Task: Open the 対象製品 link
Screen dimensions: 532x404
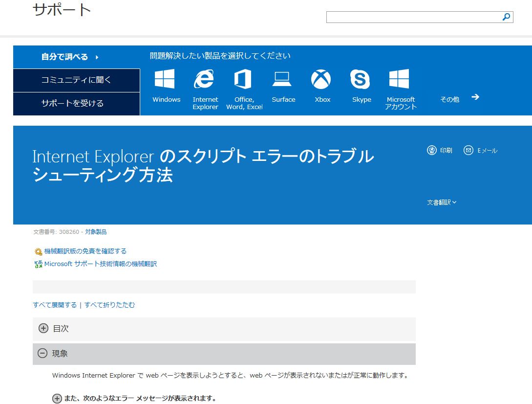Action: [96, 232]
